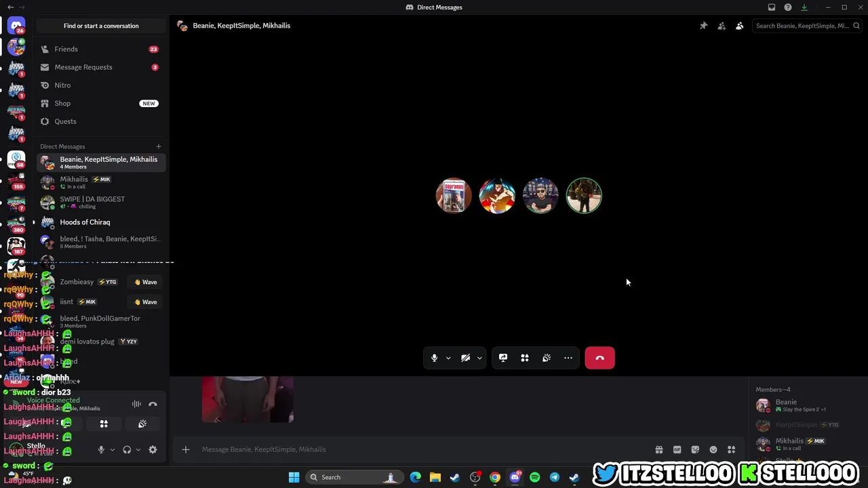This screenshot has height=488, width=868.
Task: Select Mikhailis in the members list
Action: (x=808, y=444)
